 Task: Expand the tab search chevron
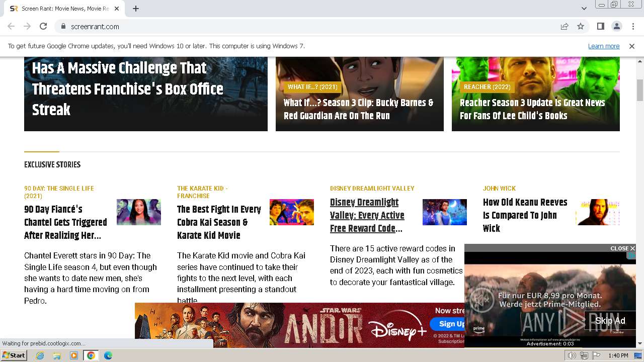(x=584, y=9)
